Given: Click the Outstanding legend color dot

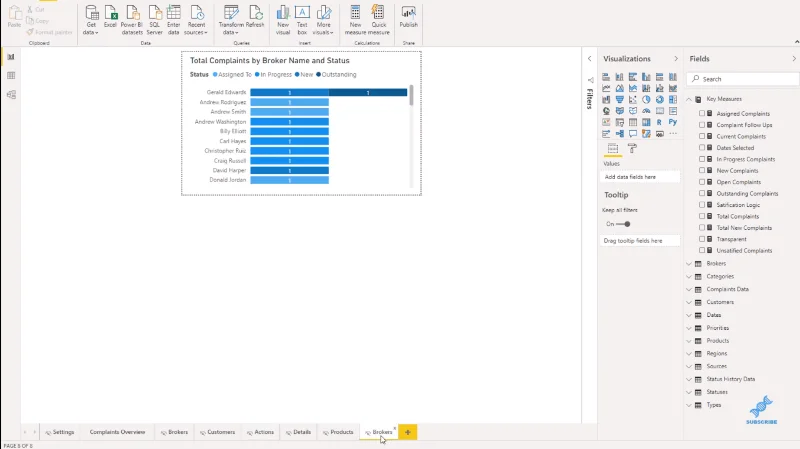Looking at the screenshot, I should (318, 74).
